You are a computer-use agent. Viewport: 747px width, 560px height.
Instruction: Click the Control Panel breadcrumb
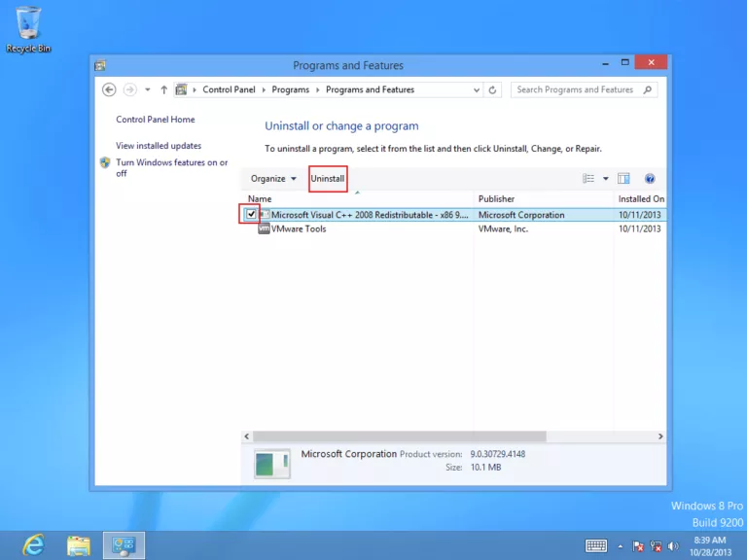point(229,89)
